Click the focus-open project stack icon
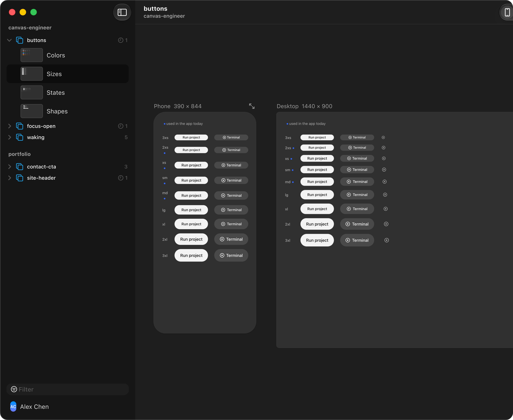513x420 pixels. (x=20, y=126)
